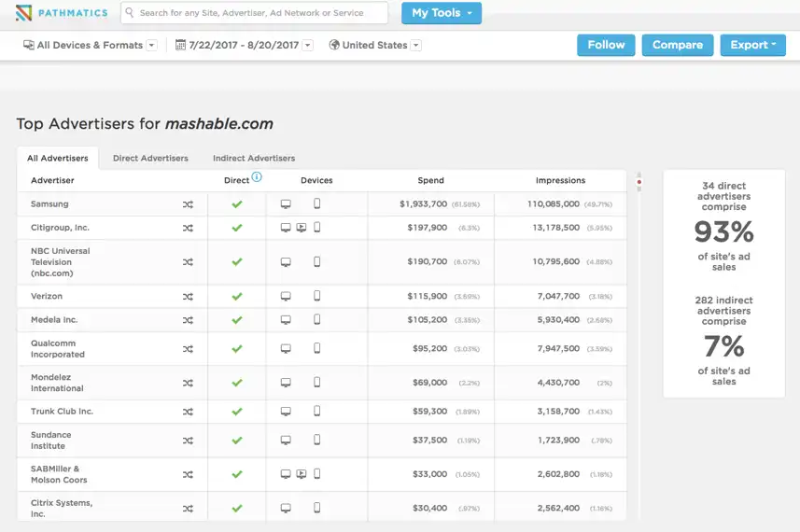Open the My Tools dropdown
Image resolution: width=800 pixels, height=532 pixels.
pyautogui.click(x=442, y=13)
